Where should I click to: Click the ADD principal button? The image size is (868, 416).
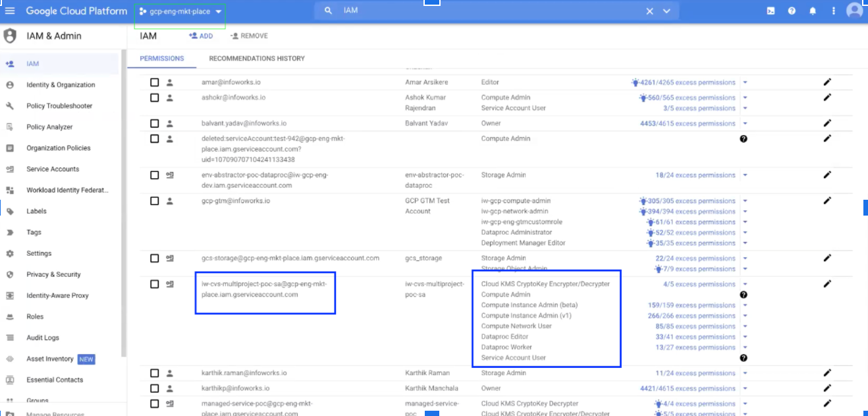click(201, 36)
